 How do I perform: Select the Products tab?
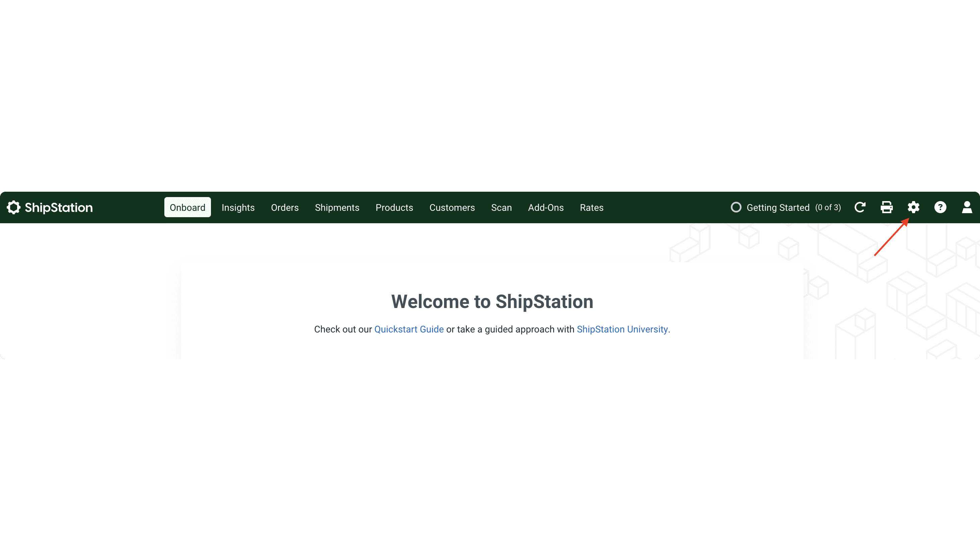pyautogui.click(x=394, y=207)
